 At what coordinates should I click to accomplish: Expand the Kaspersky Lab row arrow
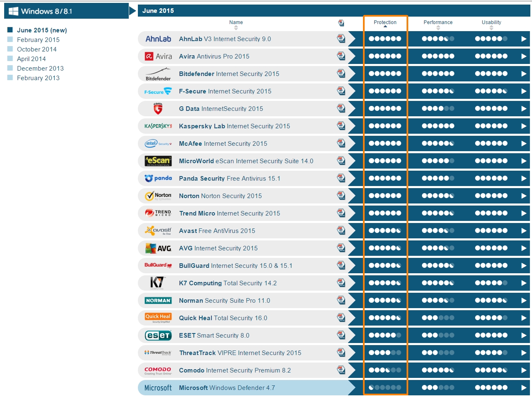click(x=524, y=126)
